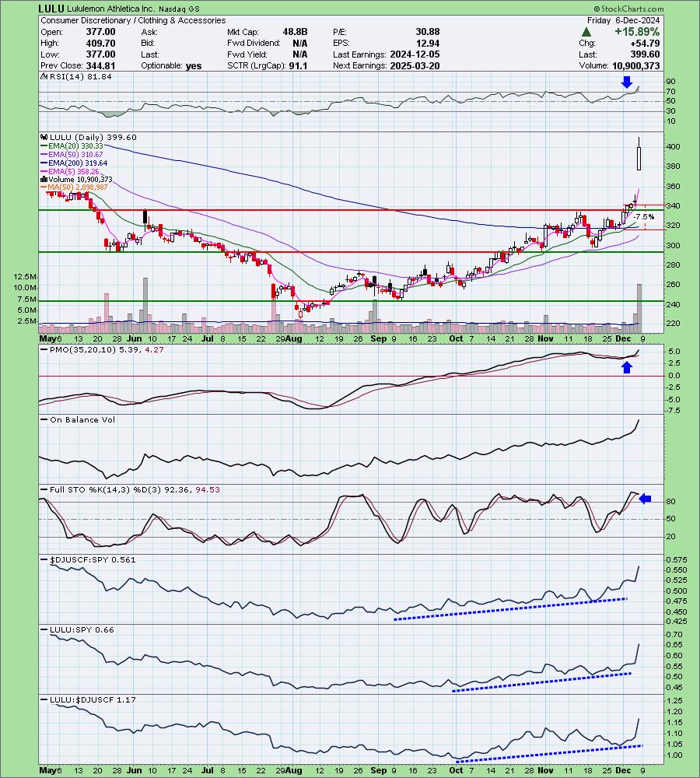This screenshot has width=700, height=778.
Task: Click the LULU ticker symbol in the header
Action: point(51,9)
